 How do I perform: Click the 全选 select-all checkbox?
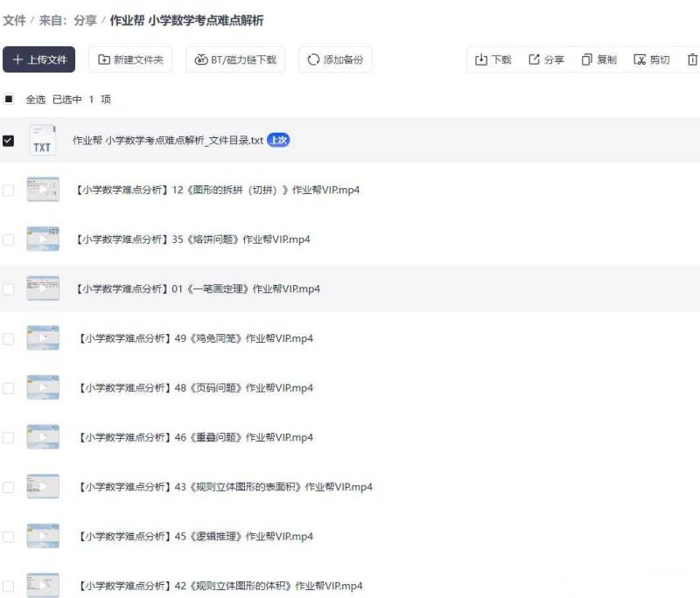[10, 99]
